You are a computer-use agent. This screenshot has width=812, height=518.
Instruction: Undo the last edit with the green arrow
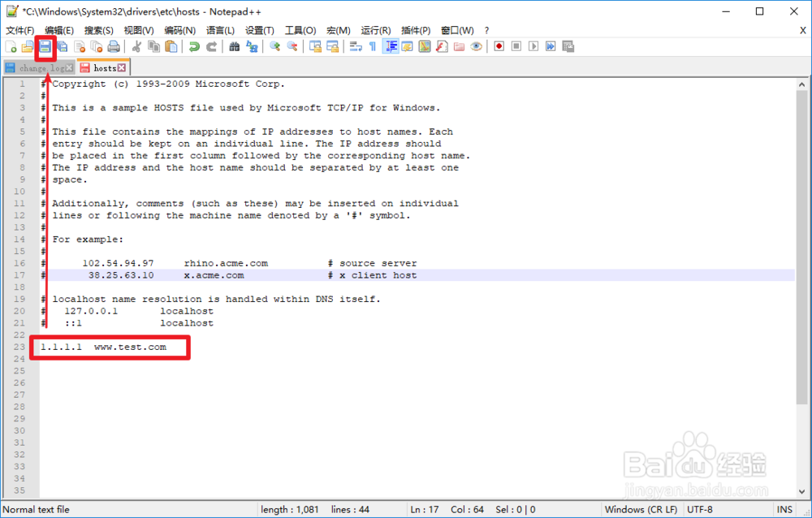point(194,46)
